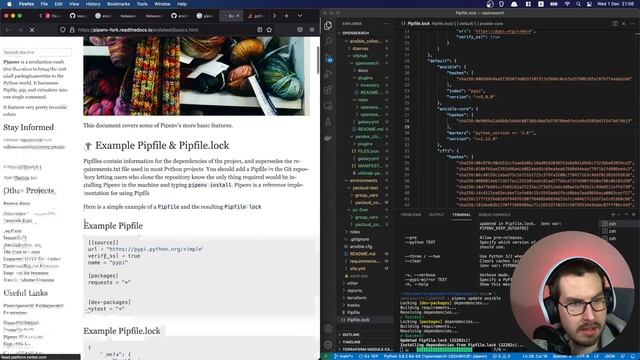List all Firefox tabs dropdown
Image resolution: width=640 pixels, height=360 pixels.
click(300, 16)
